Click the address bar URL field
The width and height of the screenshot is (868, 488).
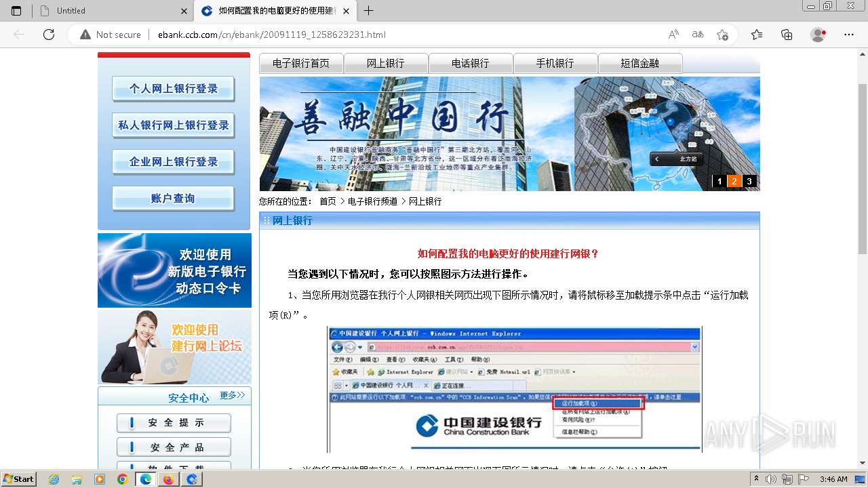tap(407, 35)
